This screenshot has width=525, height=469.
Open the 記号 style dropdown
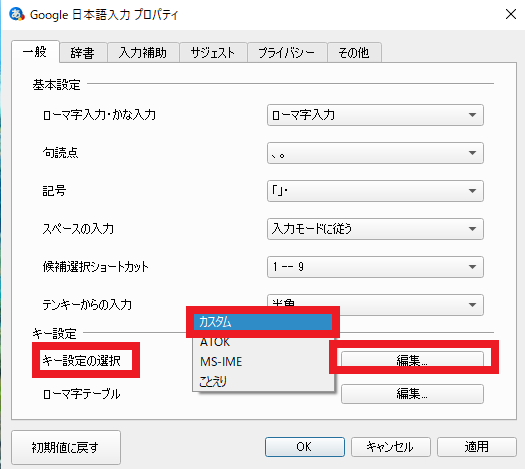click(x=375, y=191)
